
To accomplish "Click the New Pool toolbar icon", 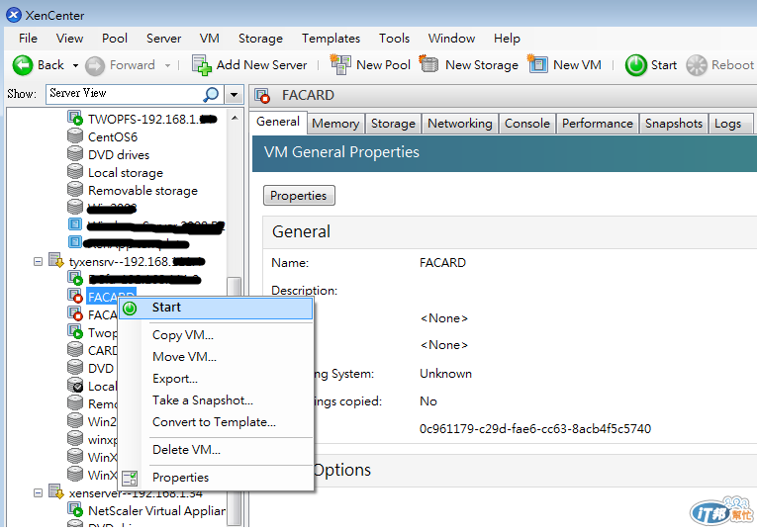I will 340,64.
